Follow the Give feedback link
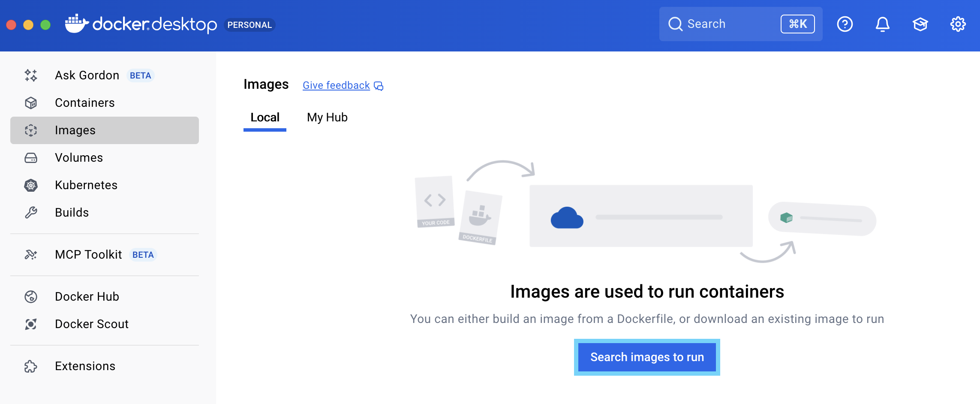Viewport: 980px width, 404px height. [336, 85]
